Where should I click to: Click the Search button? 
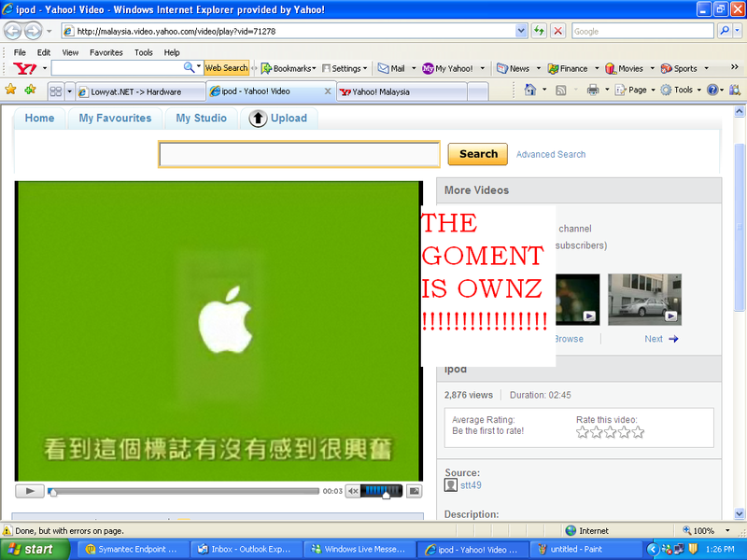[x=477, y=153]
